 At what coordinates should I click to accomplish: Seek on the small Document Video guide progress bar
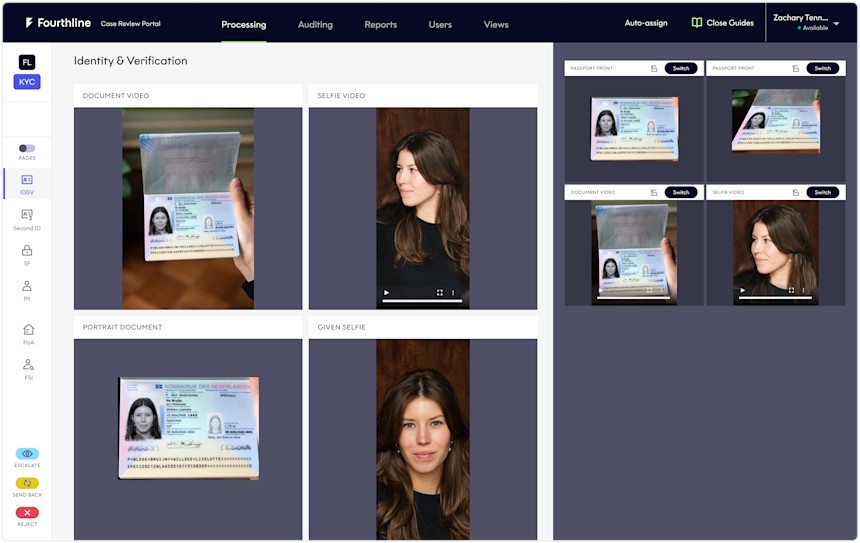633,298
